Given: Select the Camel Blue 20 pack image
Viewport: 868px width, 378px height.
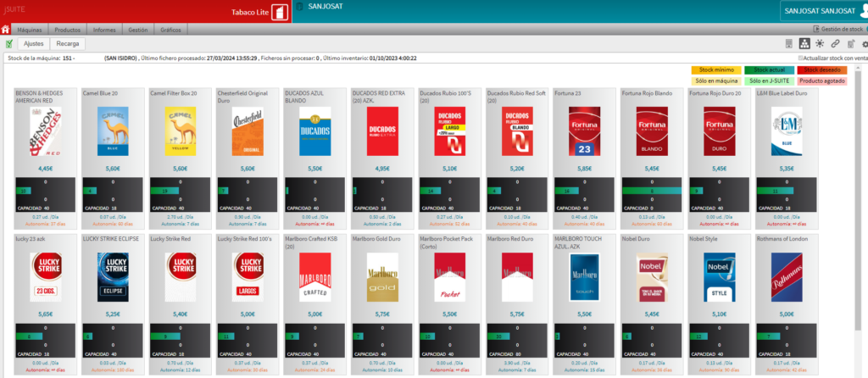Looking at the screenshot, I should (113, 131).
